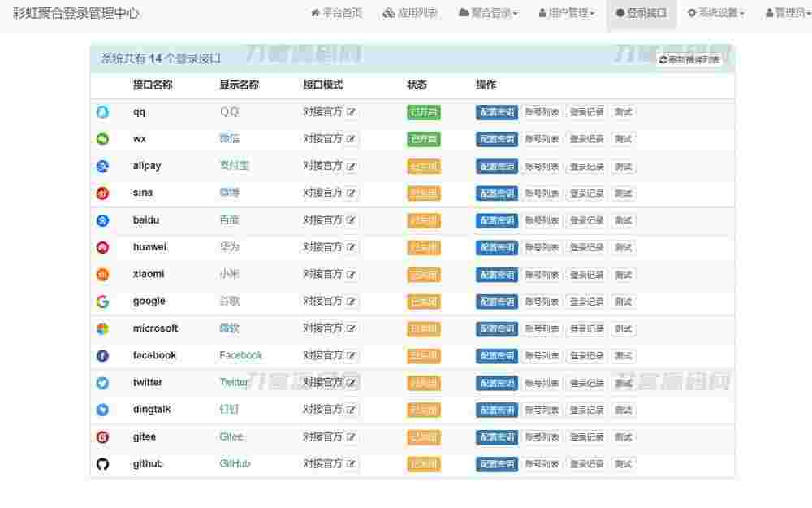Click the 接口模式 column header
812x508 pixels.
click(x=322, y=85)
